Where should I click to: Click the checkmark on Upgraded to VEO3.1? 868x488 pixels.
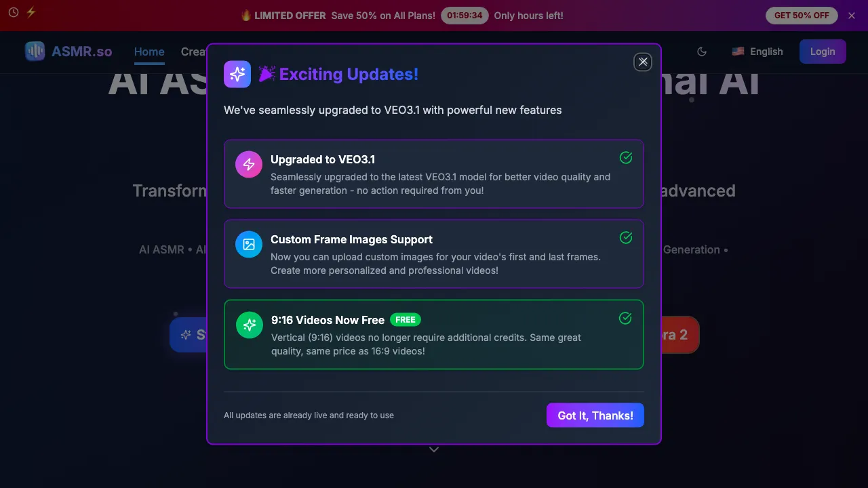click(x=626, y=157)
